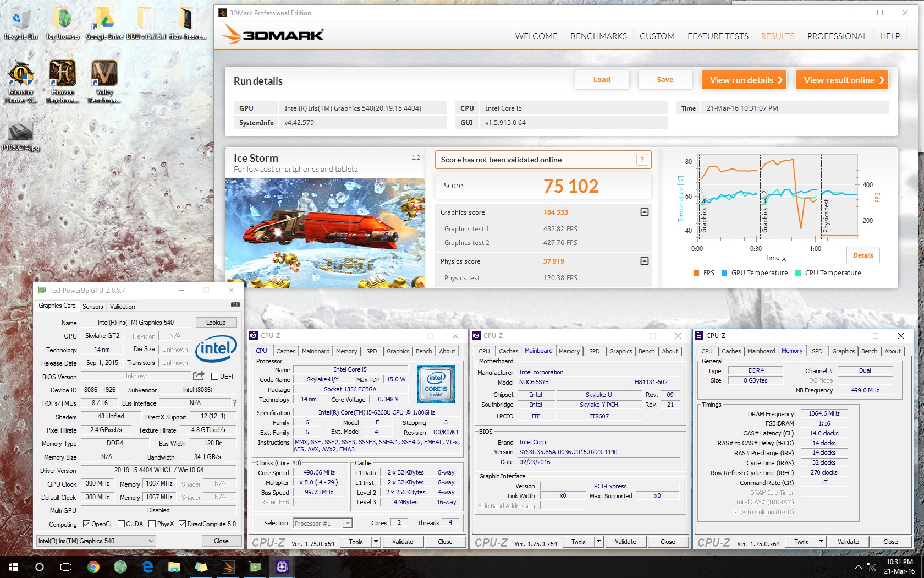924x578 pixels.
Task: Click View result online button
Action: coord(842,80)
